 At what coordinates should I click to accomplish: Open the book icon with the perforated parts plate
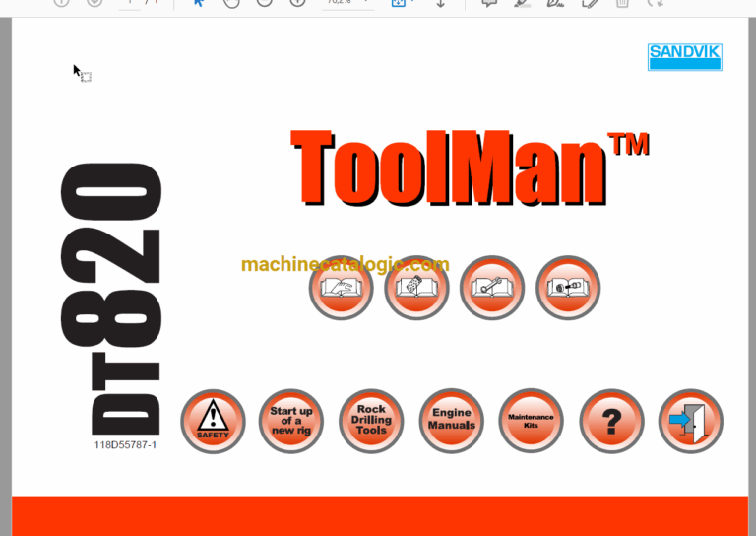416,288
